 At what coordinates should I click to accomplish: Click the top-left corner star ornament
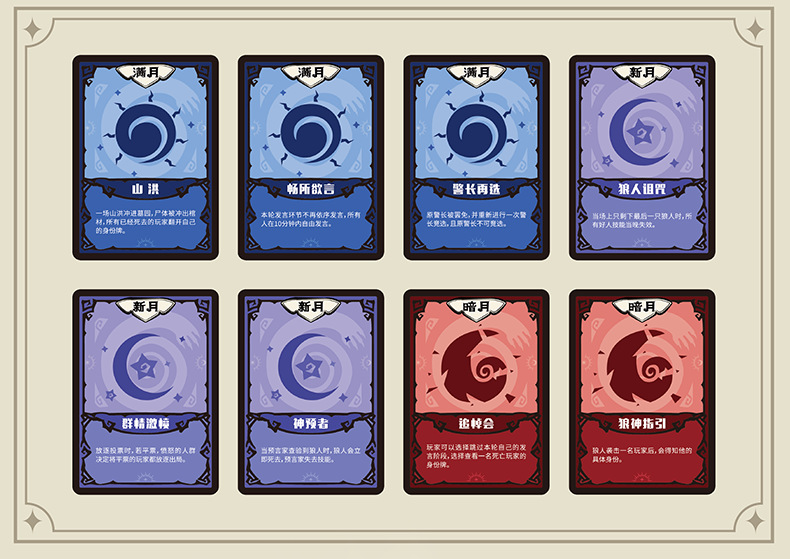click(33, 29)
